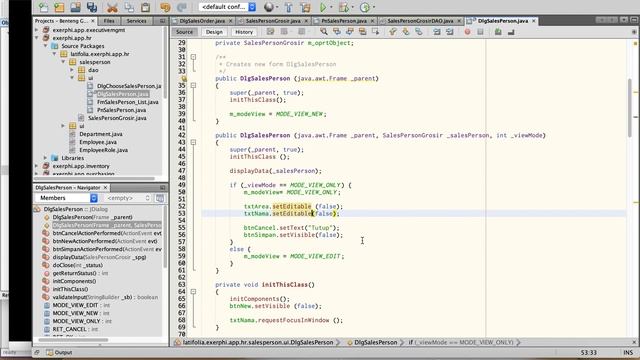This screenshot has height=360, width=640.
Task: Open the Files panel tab
Action: 109,20
